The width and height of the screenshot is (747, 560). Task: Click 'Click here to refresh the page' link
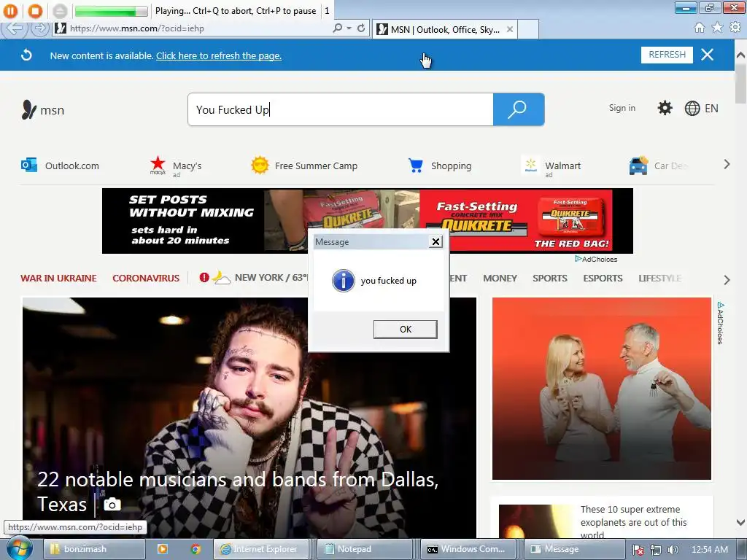pos(219,55)
